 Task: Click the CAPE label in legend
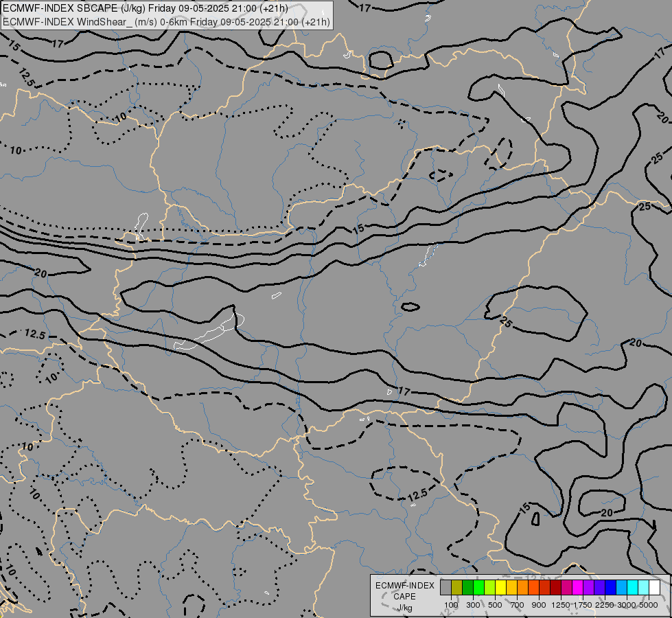[404, 597]
